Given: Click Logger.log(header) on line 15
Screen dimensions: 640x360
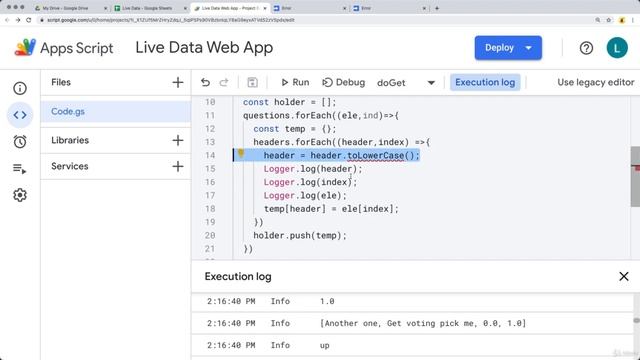Looking at the screenshot, I should point(313,169).
